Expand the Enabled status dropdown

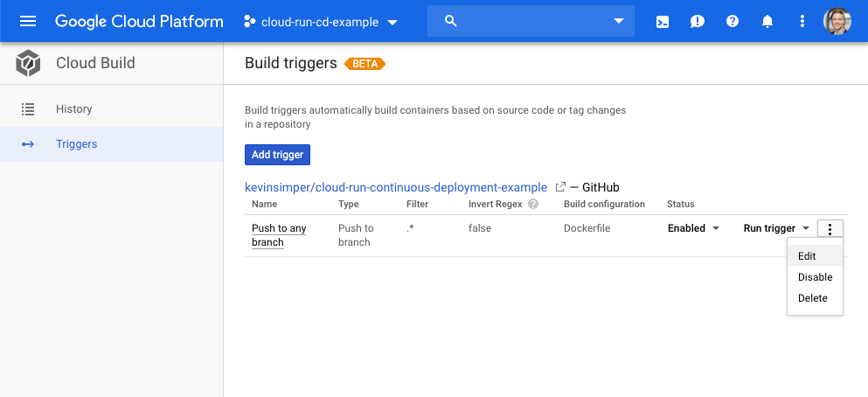coord(694,228)
